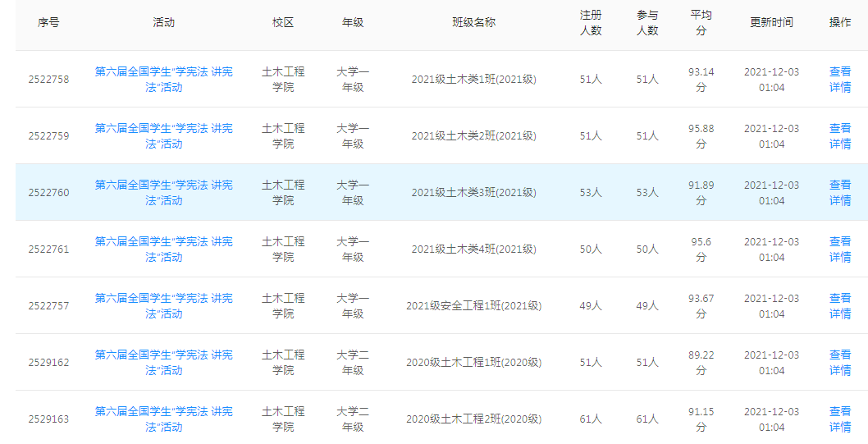Viewport: 868px width, 444px height.
Task: Open details for 2021级安全工程1班
Action: tap(839, 306)
